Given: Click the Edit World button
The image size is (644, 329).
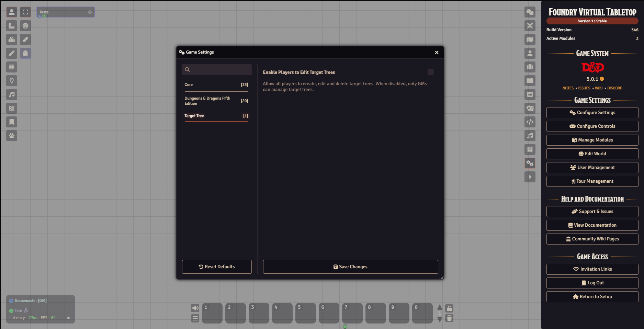Looking at the screenshot, I should point(592,154).
